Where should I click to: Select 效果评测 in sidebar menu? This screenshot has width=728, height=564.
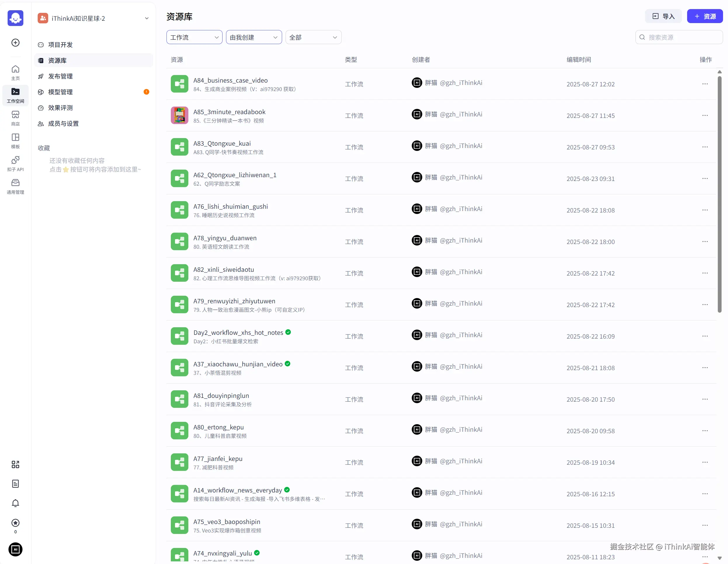click(60, 108)
